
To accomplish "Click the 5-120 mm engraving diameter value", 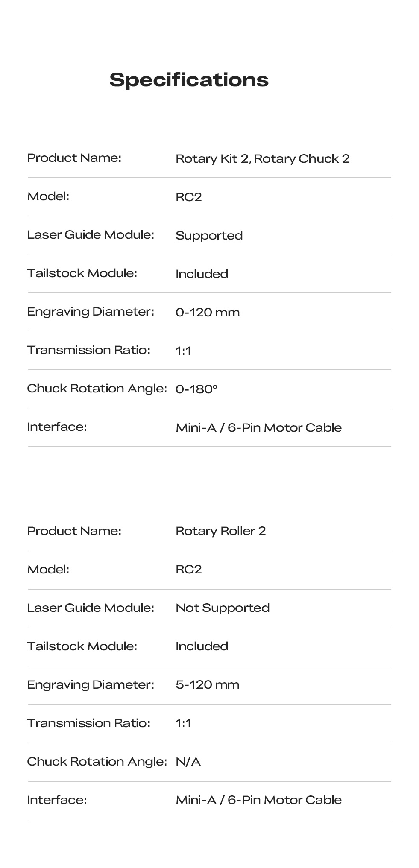I will [x=207, y=684].
